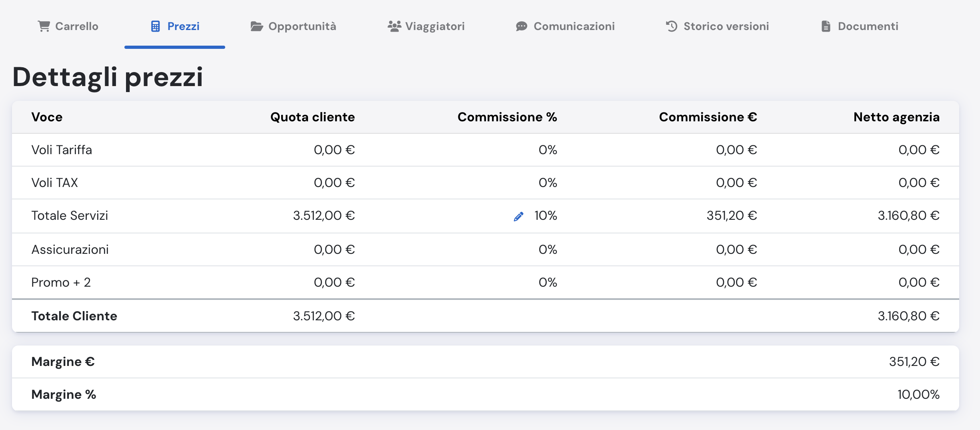980x430 pixels.
Task: Select the Totale Servizi row label
Action: pyautogui.click(x=70, y=215)
